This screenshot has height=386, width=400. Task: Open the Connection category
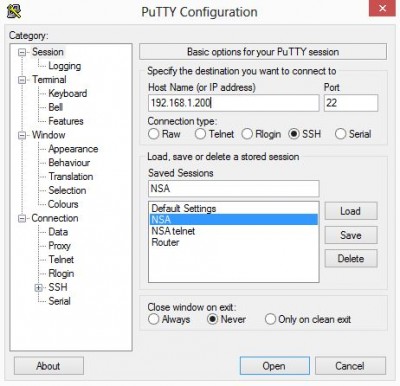pos(55,218)
